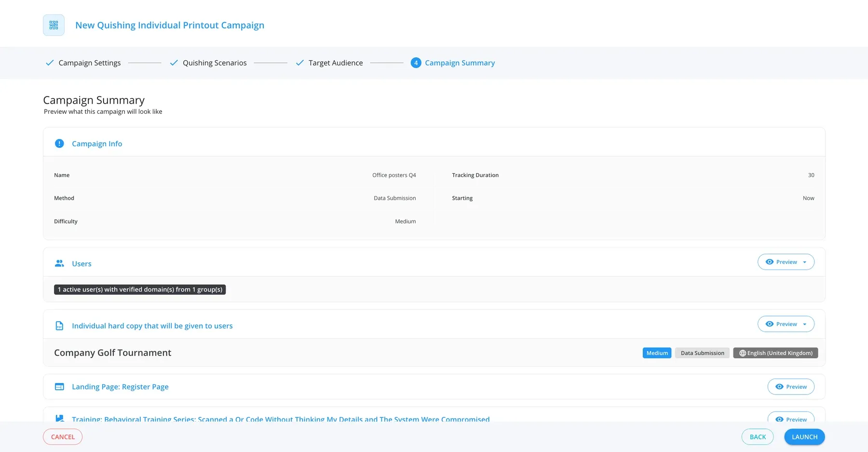Click the eye icon in Landing Page Preview

click(x=779, y=387)
